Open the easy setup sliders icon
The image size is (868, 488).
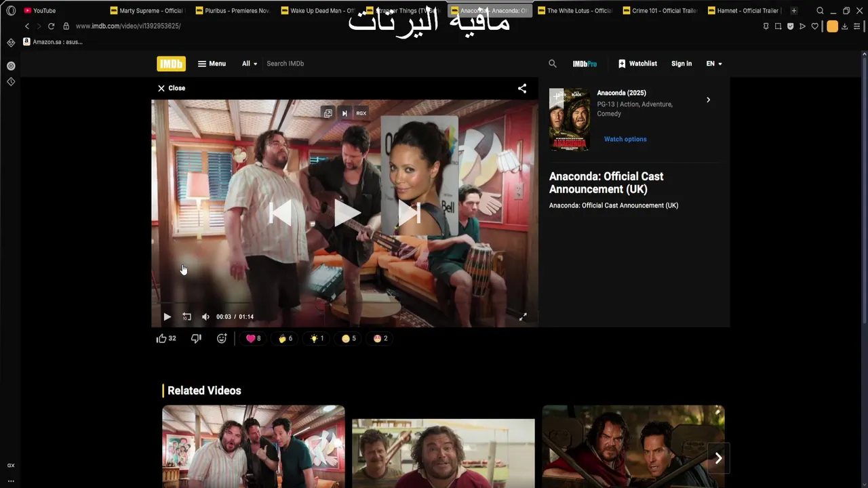856,26
